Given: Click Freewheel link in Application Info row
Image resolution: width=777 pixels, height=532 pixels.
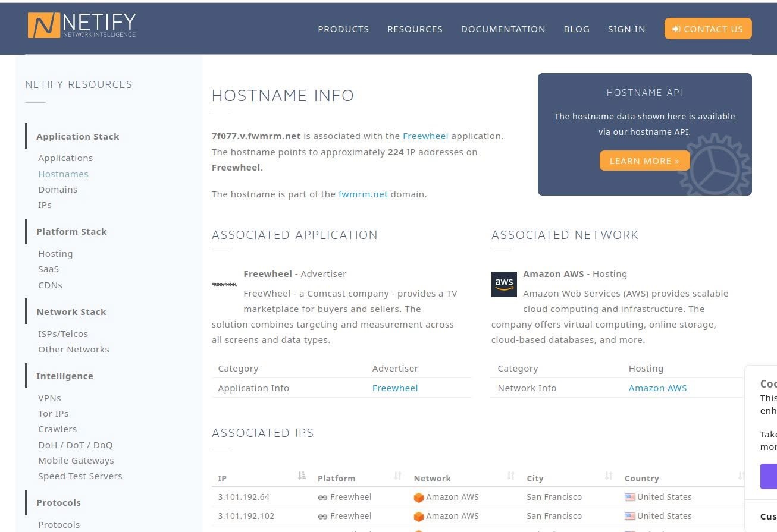Looking at the screenshot, I should click(x=395, y=388).
